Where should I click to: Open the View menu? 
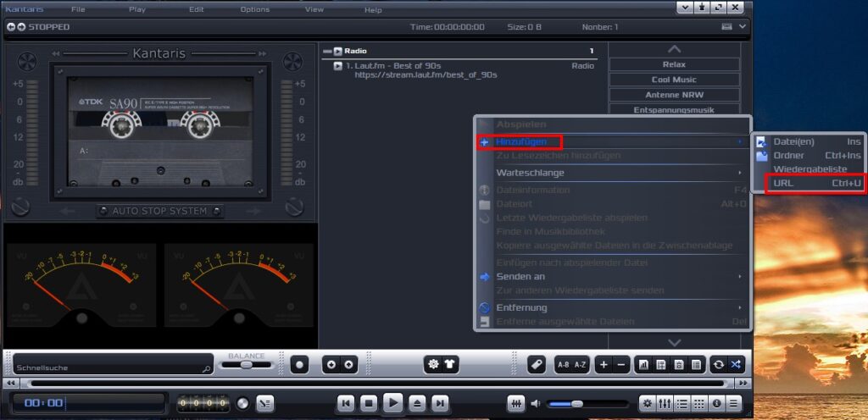tap(314, 9)
